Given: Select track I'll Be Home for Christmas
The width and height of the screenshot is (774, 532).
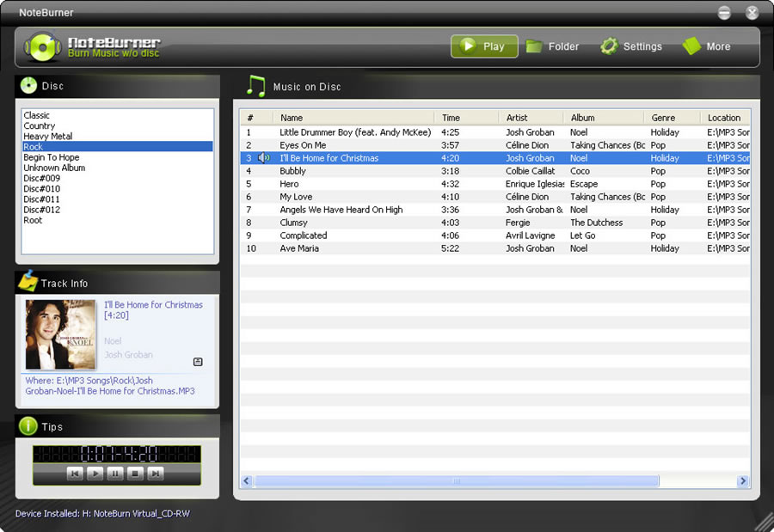Looking at the screenshot, I should pos(495,158).
